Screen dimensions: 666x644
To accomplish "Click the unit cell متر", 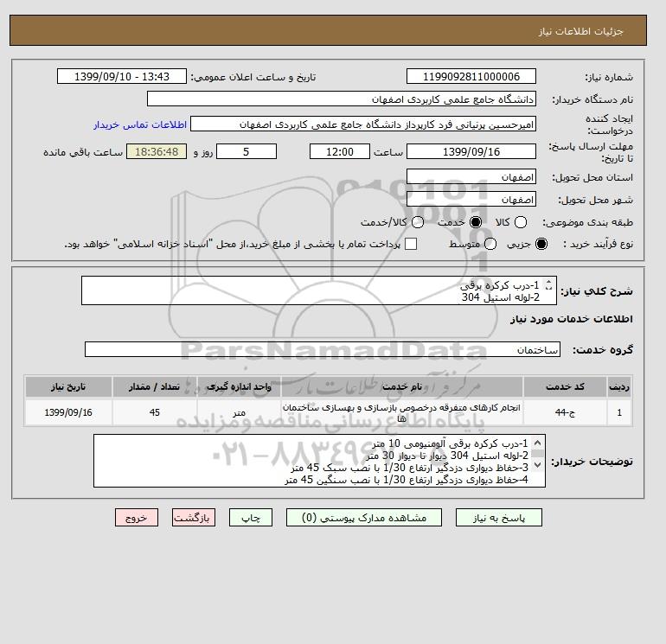I will pyautogui.click(x=239, y=412).
